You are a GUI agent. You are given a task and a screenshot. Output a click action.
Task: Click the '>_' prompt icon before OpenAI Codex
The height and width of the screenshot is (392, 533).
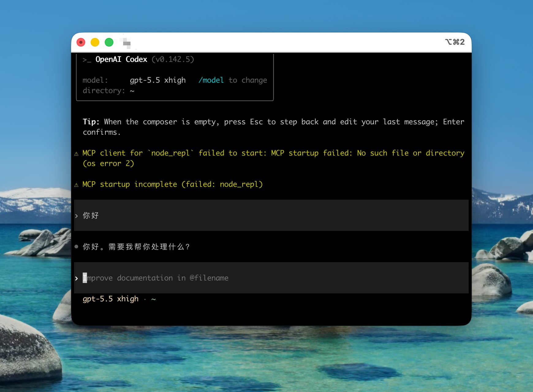tap(87, 60)
